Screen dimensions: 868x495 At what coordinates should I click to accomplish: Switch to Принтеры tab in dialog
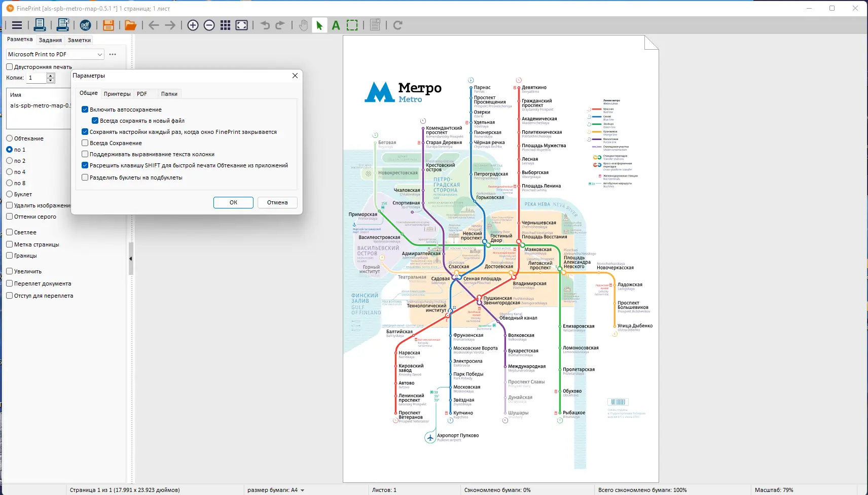coord(117,94)
